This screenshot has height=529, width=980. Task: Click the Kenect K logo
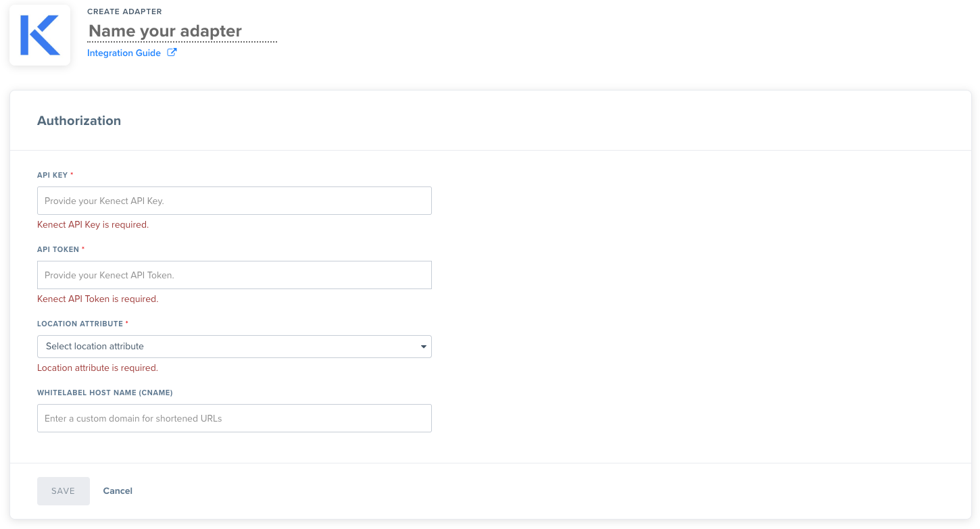(x=40, y=35)
